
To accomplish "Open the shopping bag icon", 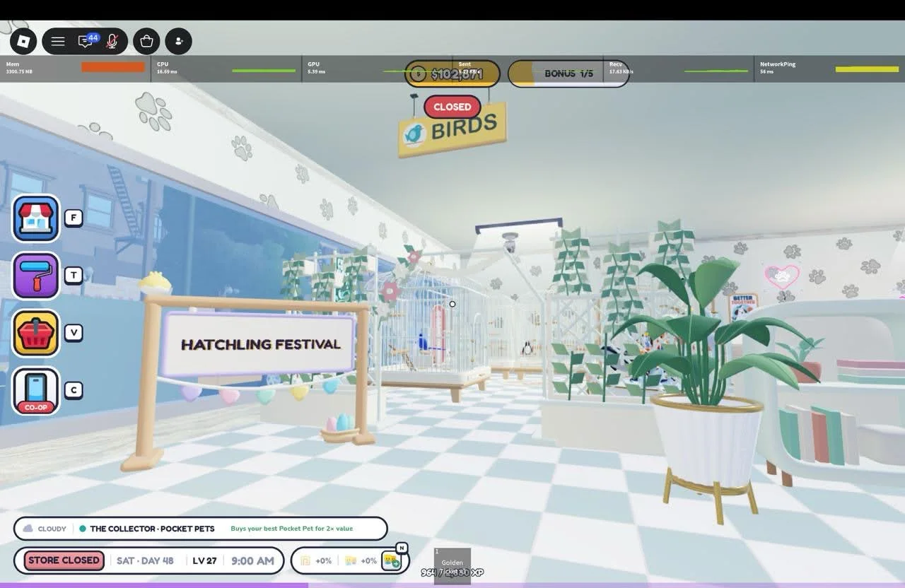I will 146,41.
